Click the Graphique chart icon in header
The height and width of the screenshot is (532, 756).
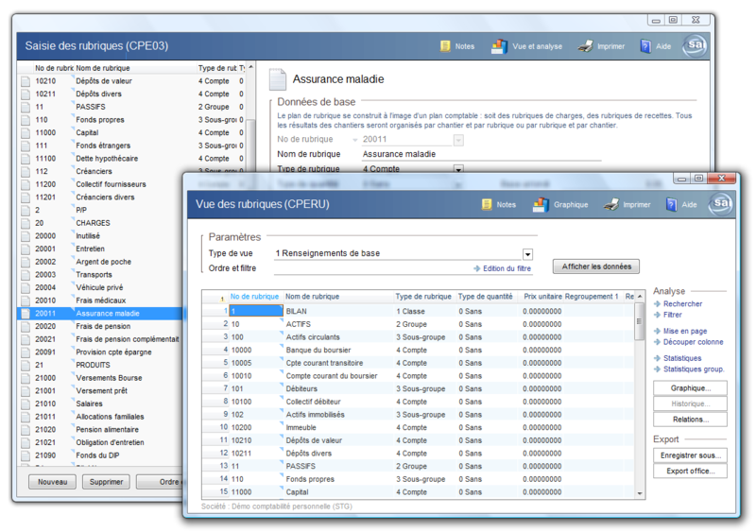click(x=541, y=204)
